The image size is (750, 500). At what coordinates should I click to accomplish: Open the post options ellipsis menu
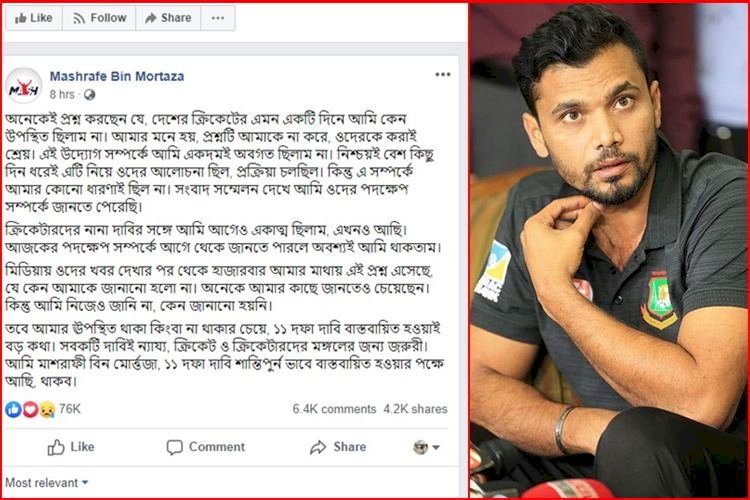(442, 74)
